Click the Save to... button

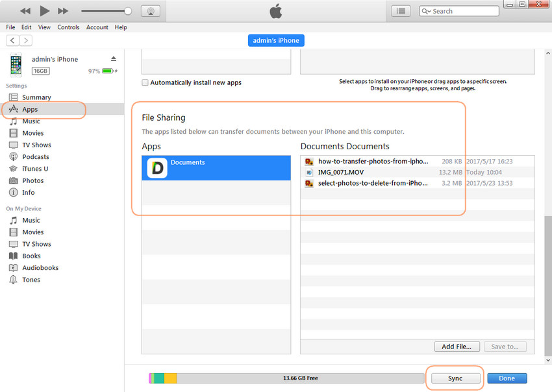coord(505,347)
